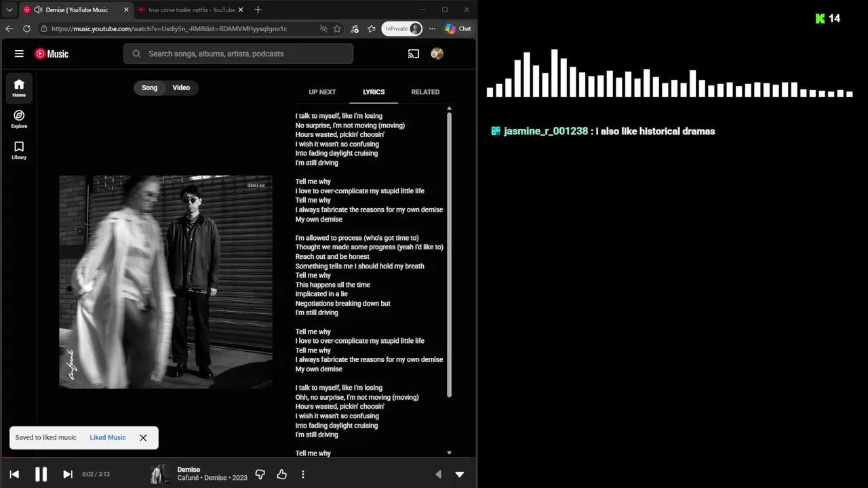The image size is (868, 488).
Task: Switch to Song mode
Action: pos(149,87)
